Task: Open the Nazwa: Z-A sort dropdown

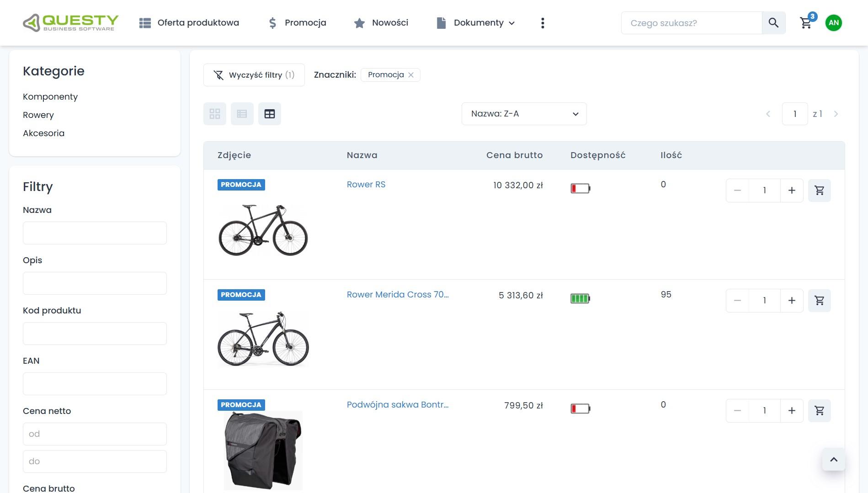Action: 524,114
